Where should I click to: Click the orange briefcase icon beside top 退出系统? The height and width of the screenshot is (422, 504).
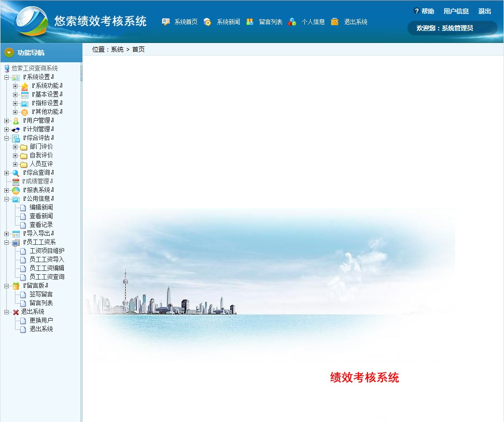point(335,22)
